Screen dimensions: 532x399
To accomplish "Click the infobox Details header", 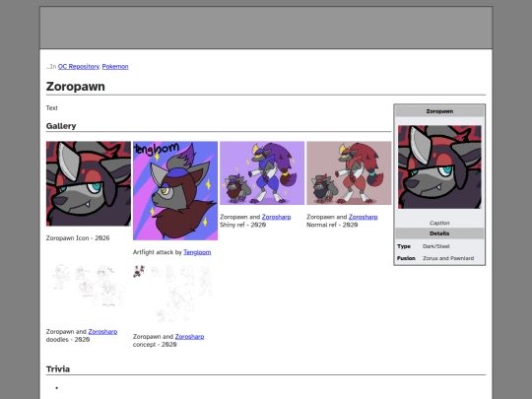I will [439, 233].
